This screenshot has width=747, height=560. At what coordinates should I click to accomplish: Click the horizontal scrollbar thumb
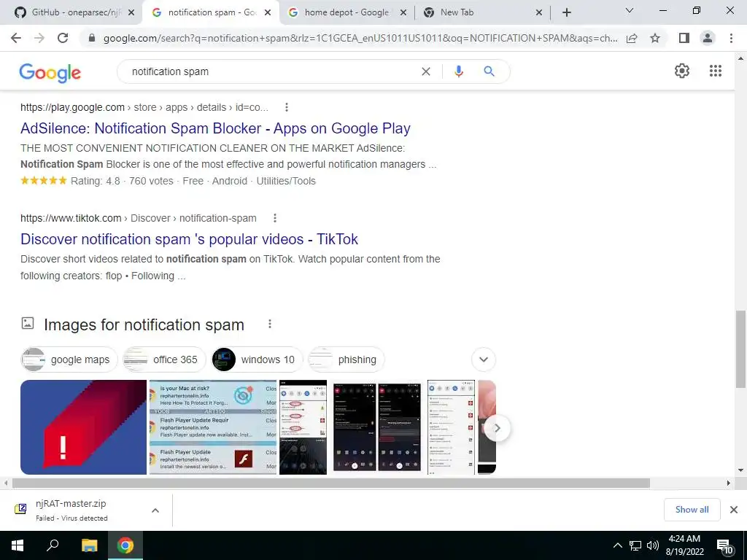(330, 483)
